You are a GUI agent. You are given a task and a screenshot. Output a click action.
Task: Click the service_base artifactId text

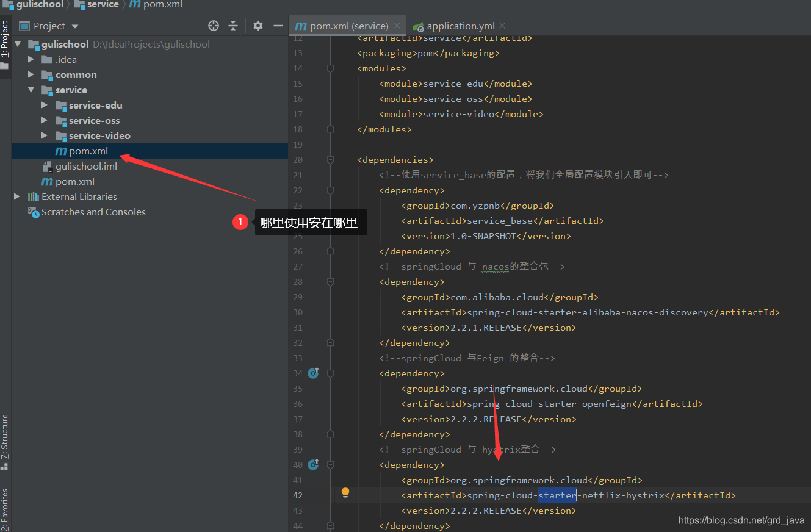500,221
